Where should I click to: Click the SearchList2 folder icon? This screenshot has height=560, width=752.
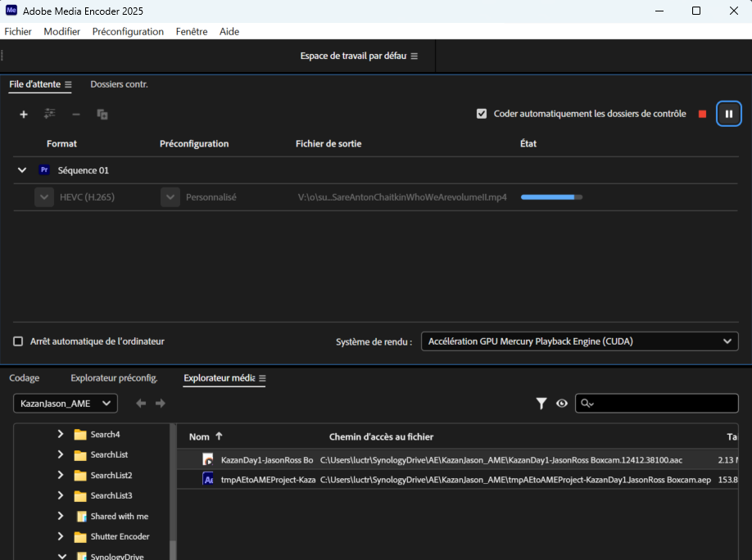click(80, 476)
